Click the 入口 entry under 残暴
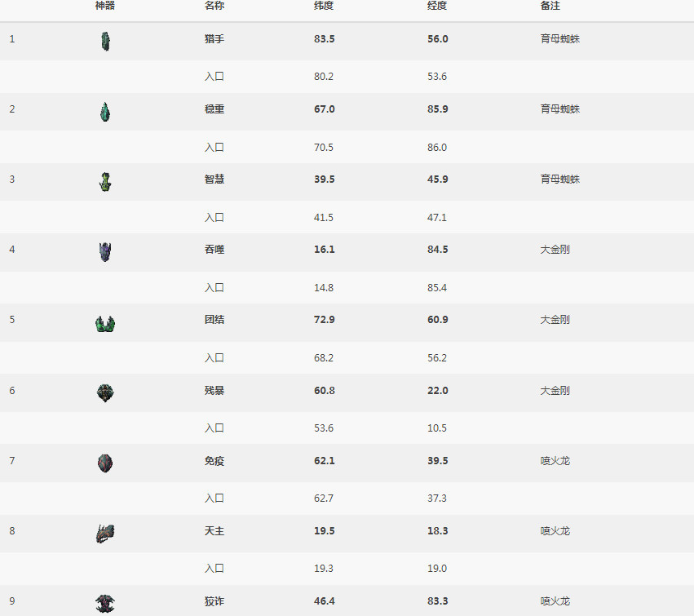 coord(214,428)
